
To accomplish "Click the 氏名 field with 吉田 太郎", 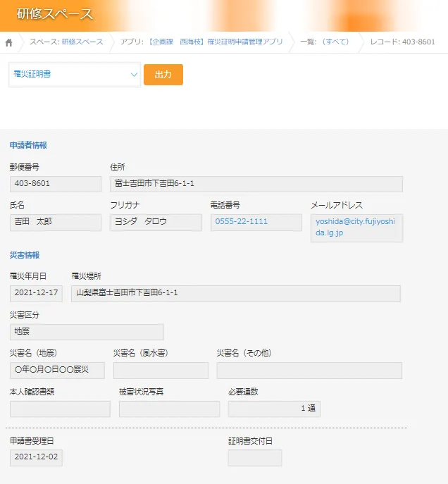I will coord(56,222).
